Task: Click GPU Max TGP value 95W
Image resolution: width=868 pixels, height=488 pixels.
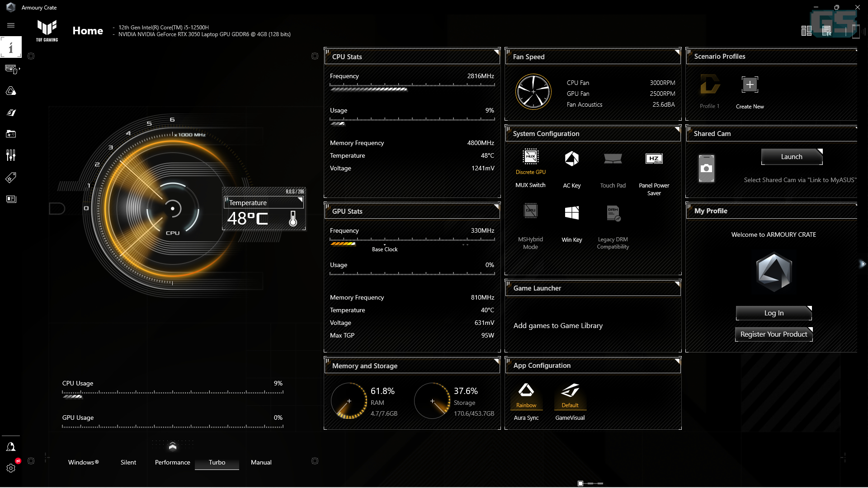Action: 487,335
